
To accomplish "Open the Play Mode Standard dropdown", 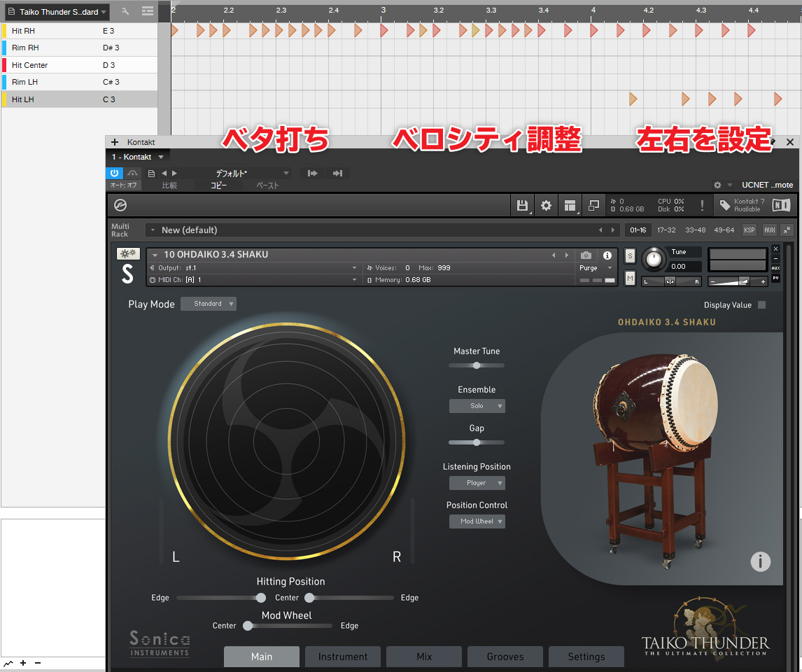I will (208, 304).
